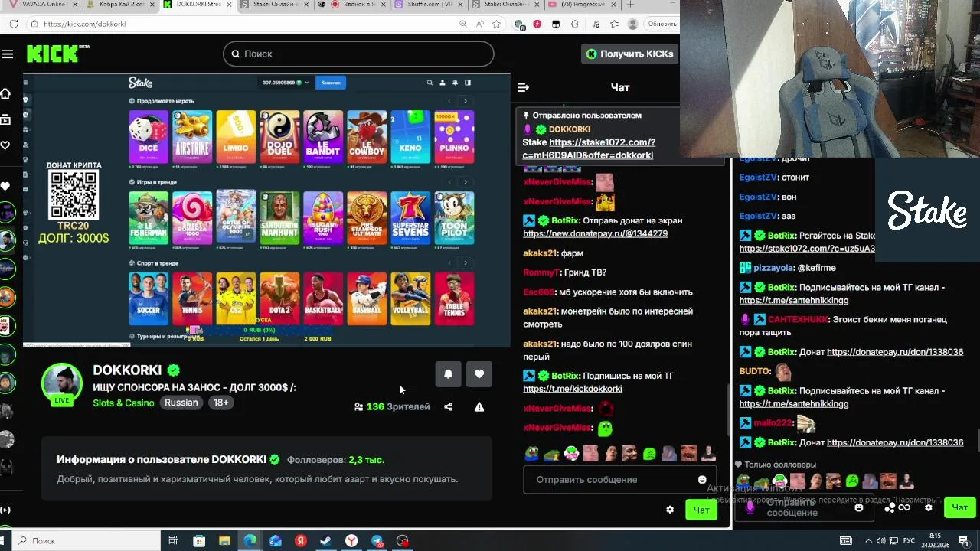Reload the page in the browser
Viewport: 980px width, 551px height.
pos(14,24)
